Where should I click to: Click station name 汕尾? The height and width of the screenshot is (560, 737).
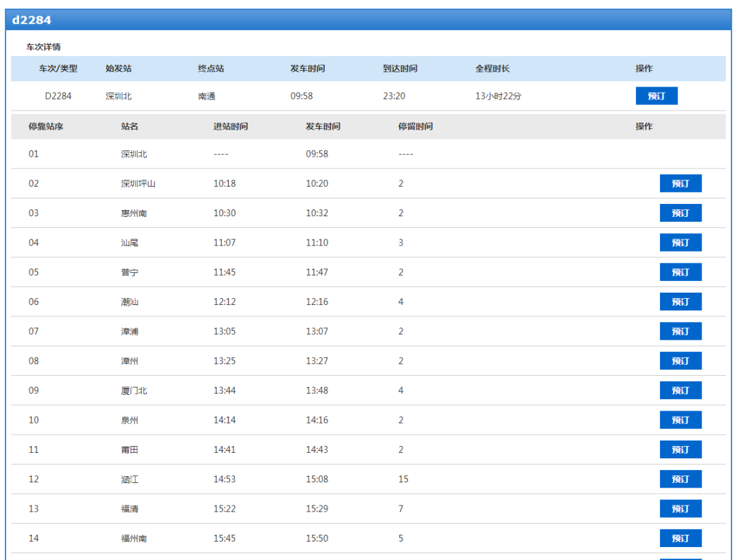(x=129, y=243)
